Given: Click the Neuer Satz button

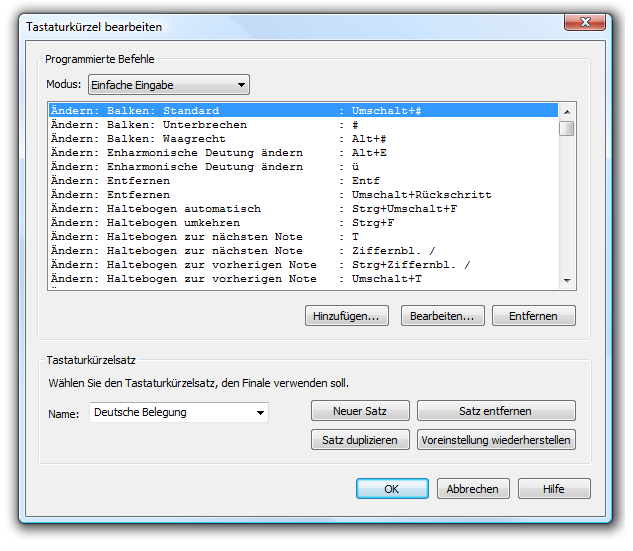Looking at the screenshot, I should click(x=360, y=411).
